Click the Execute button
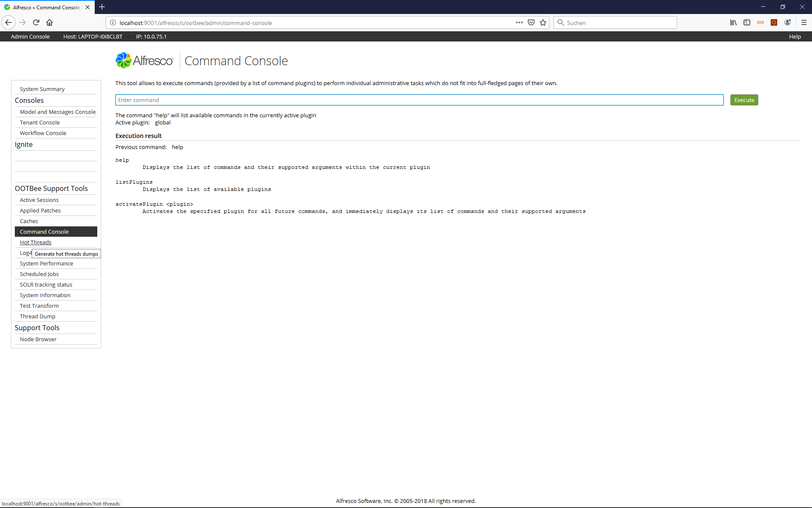The image size is (812, 508). tap(743, 99)
